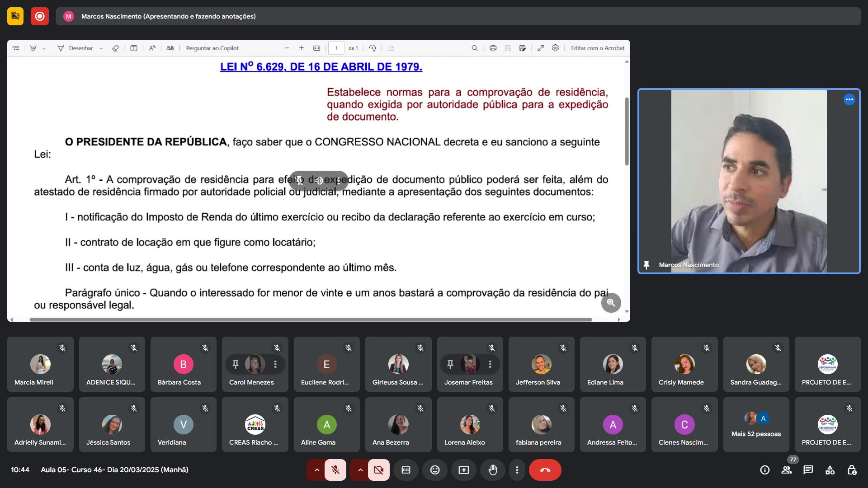
Task: Open the activities shapes icon
Action: coord(830,470)
